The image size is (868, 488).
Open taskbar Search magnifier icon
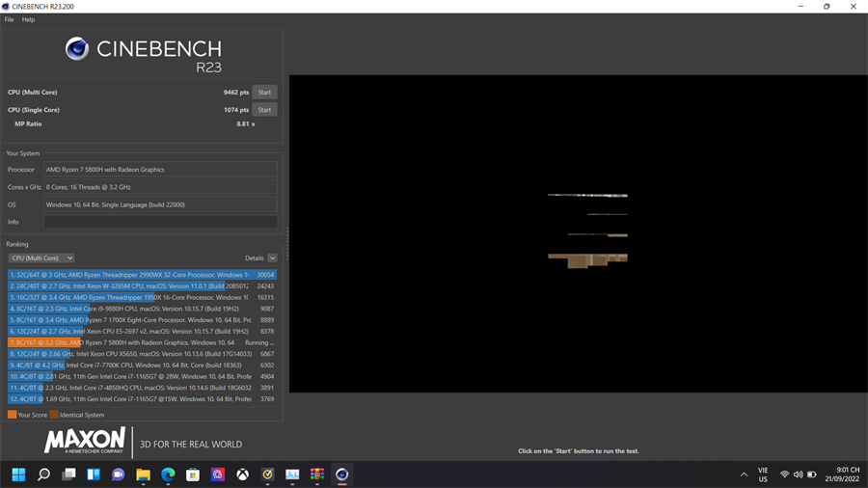[x=43, y=474]
